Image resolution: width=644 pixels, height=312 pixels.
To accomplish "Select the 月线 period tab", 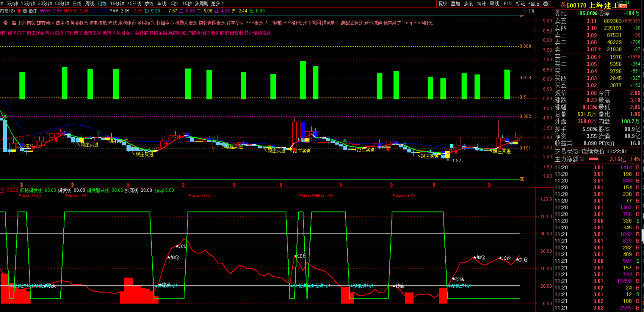I will (102, 4).
